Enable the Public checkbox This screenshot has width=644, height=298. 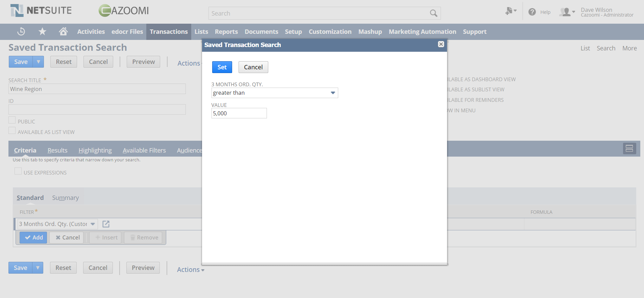tap(12, 120)
